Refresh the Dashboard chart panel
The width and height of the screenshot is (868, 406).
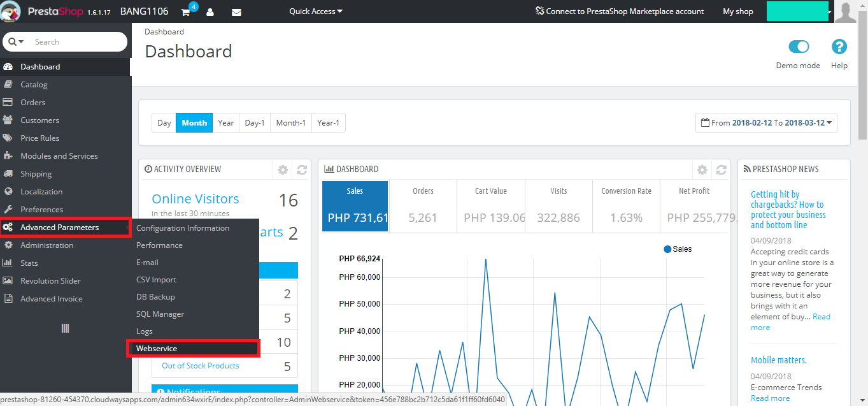tap(721, 170)
